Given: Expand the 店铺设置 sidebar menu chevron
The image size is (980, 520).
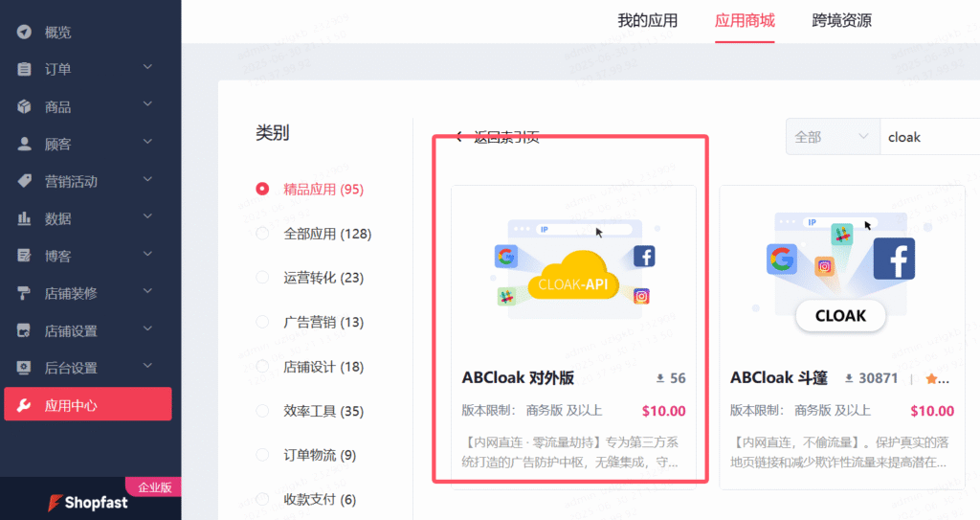Looking at the screenshot, I should [x=147, y=328].
